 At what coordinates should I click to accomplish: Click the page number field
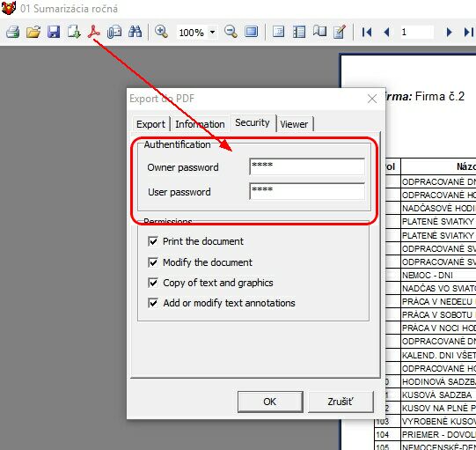click(x=416, y=32)
